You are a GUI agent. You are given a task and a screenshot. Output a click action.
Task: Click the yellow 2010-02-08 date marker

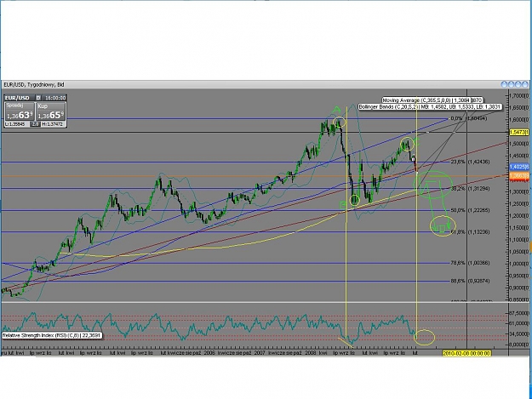(466, 353)
